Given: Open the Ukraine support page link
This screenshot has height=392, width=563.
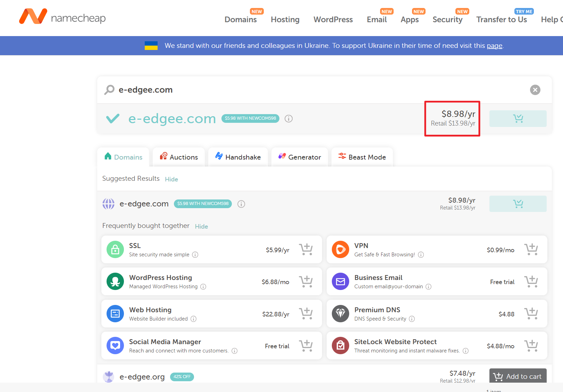Looking at the screenshot, I should (x=495, y=45).
